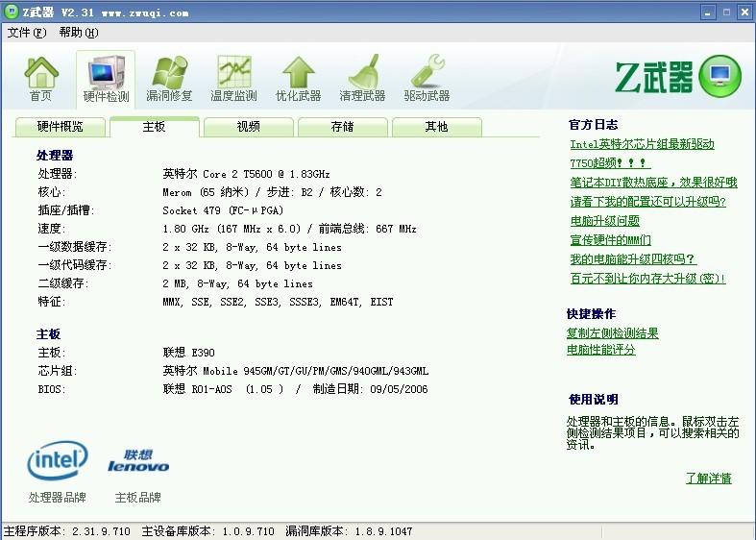Viewport: 756px width, 540px height.
Task: Open link 请看下我的配置还可以升级吗
Action: tap(647, 202)
